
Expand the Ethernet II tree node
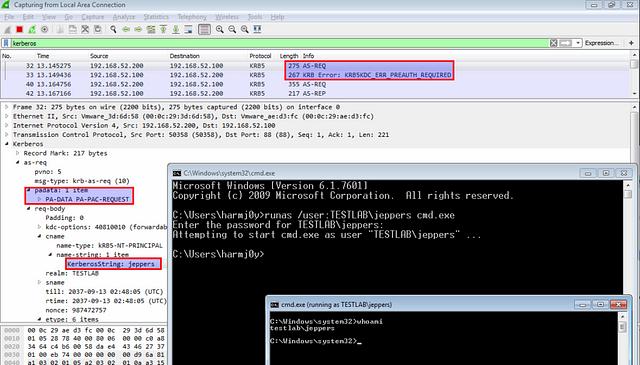[x=7, y=116]
